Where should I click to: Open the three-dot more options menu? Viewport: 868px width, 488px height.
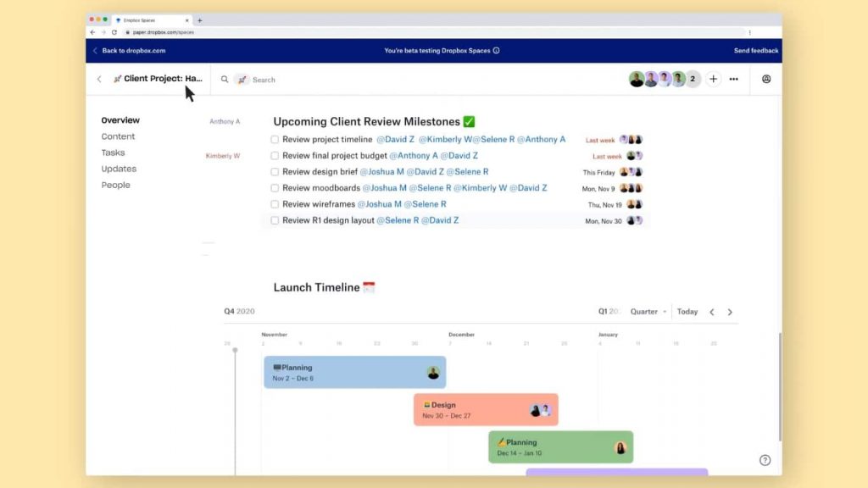point(734,79)
